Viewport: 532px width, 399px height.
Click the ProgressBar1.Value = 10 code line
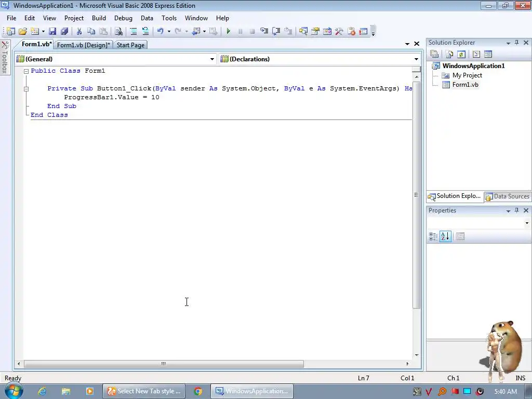[x=112, y=97]
